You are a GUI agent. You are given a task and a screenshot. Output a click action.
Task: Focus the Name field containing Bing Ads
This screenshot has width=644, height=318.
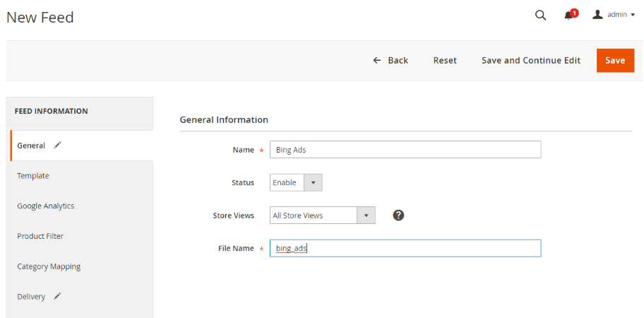pos(405,150)
